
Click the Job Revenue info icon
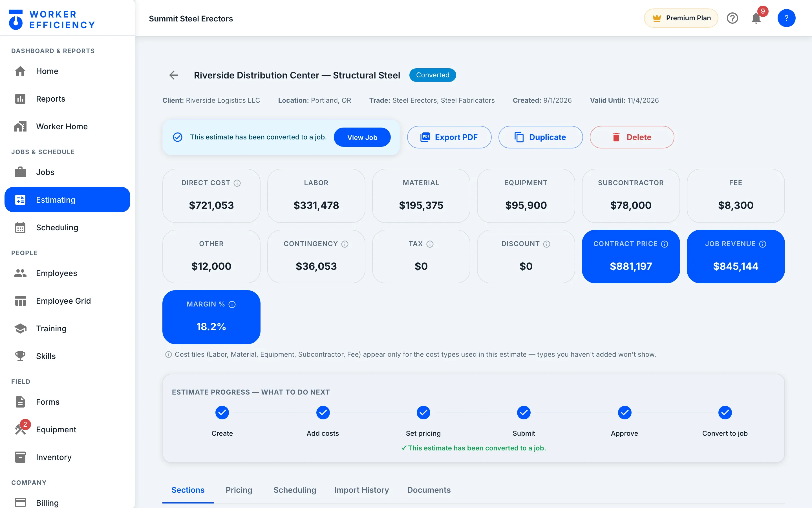click(763, 244)
